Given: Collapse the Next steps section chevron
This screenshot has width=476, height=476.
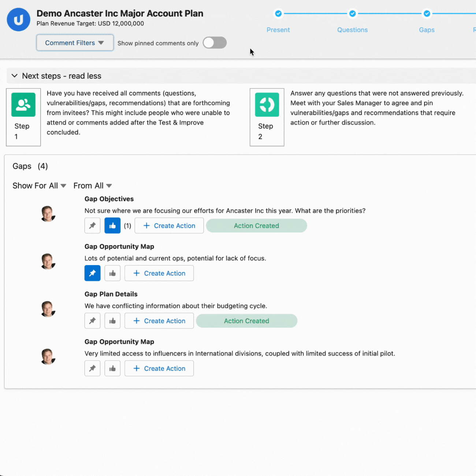Looking at the screenshot, I should pos(15,76).
